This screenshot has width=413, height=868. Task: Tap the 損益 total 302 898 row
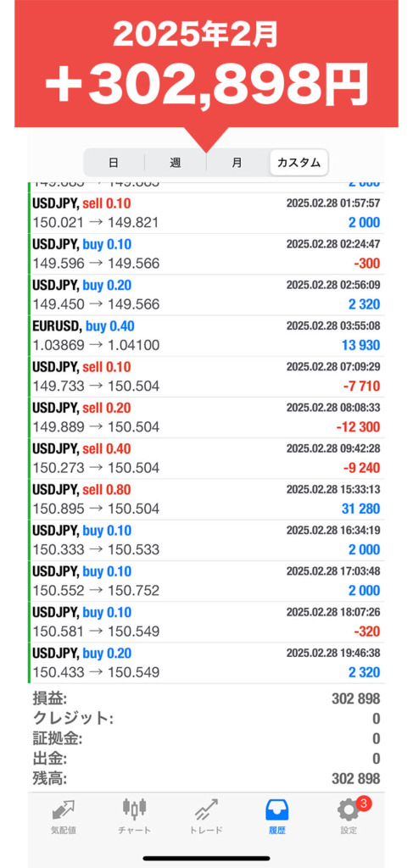[x=206, y=698]
